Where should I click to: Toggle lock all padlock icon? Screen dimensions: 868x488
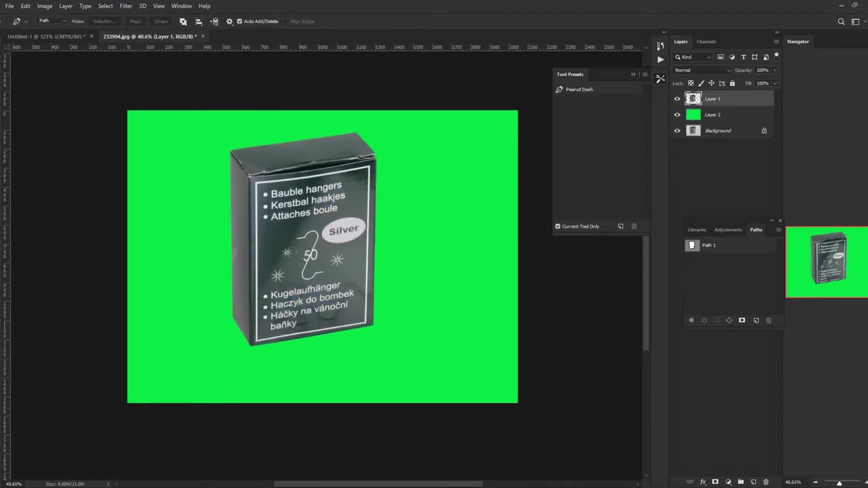(732, 83)
